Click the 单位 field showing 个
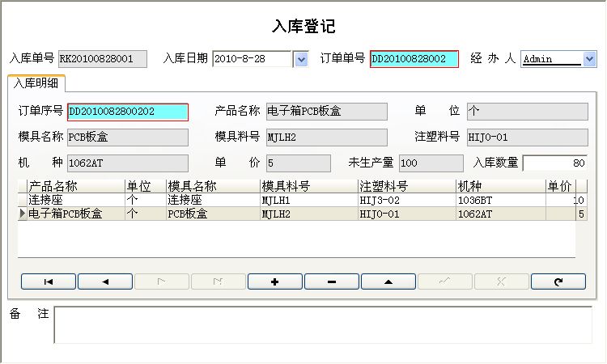 click(527, 112)
